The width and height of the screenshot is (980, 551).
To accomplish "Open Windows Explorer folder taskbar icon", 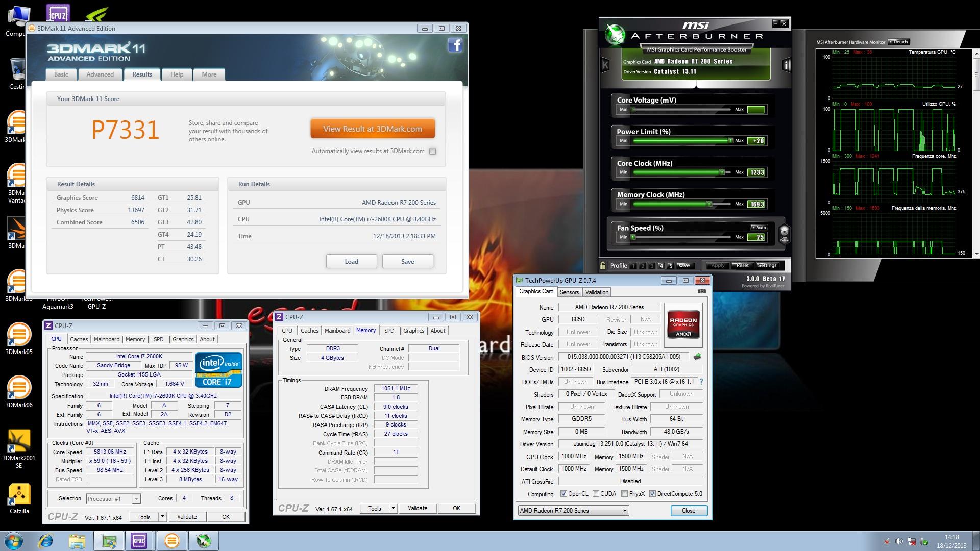I will [x=77, y=541].
